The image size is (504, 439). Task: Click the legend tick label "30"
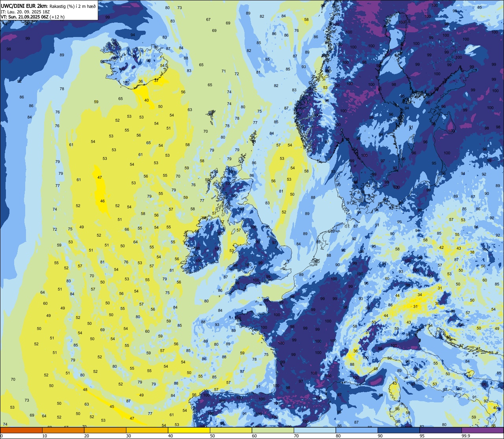(x=128, y=436)
